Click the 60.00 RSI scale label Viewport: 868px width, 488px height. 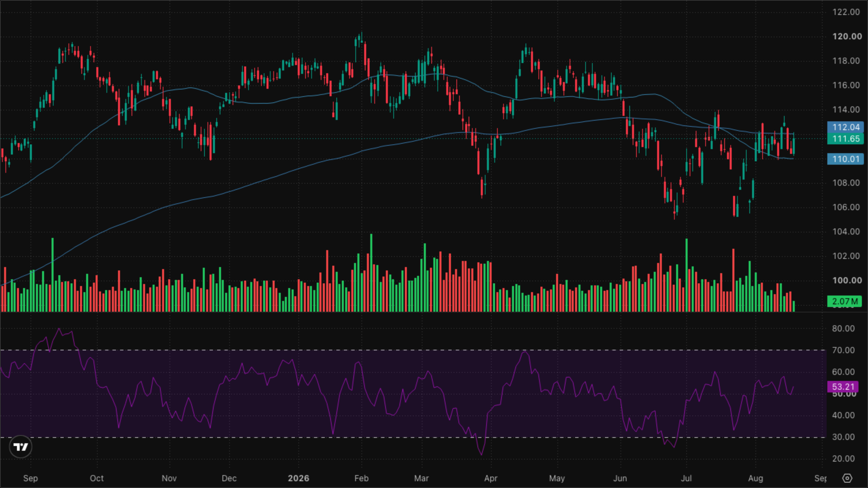(x=843, y=372)
